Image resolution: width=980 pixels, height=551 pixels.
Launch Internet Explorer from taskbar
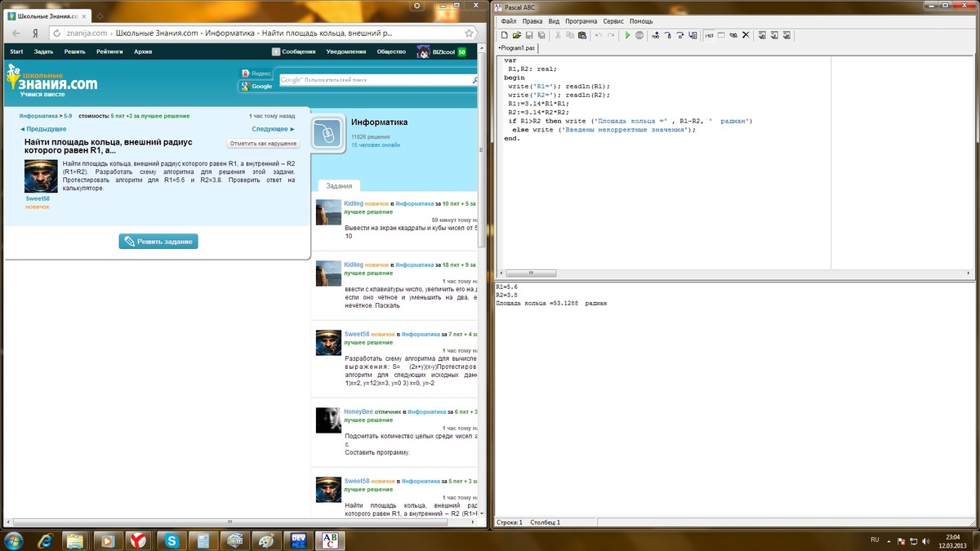click(x=45, y=540)
